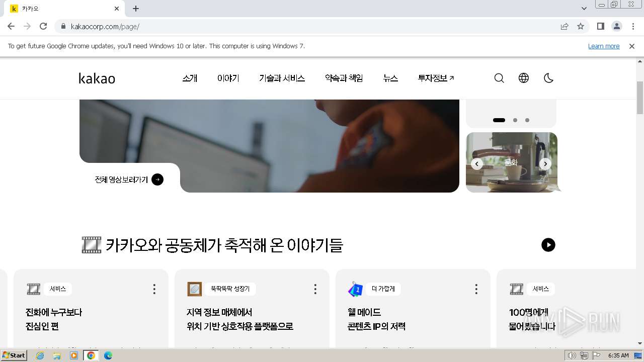Click the Action Center flag icon

pyautogui.click(x=596, y=355)
